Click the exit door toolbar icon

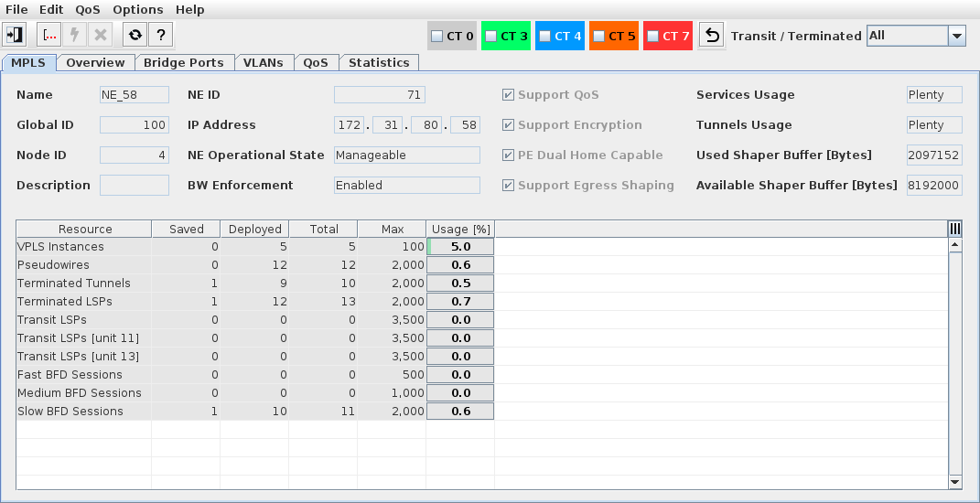click(x=16, y=35)
